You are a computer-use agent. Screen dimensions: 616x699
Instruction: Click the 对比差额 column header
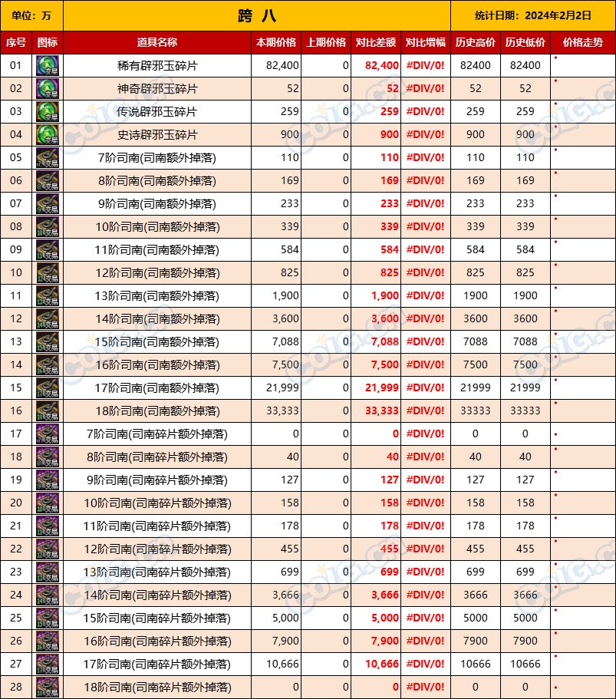(376, 42)
